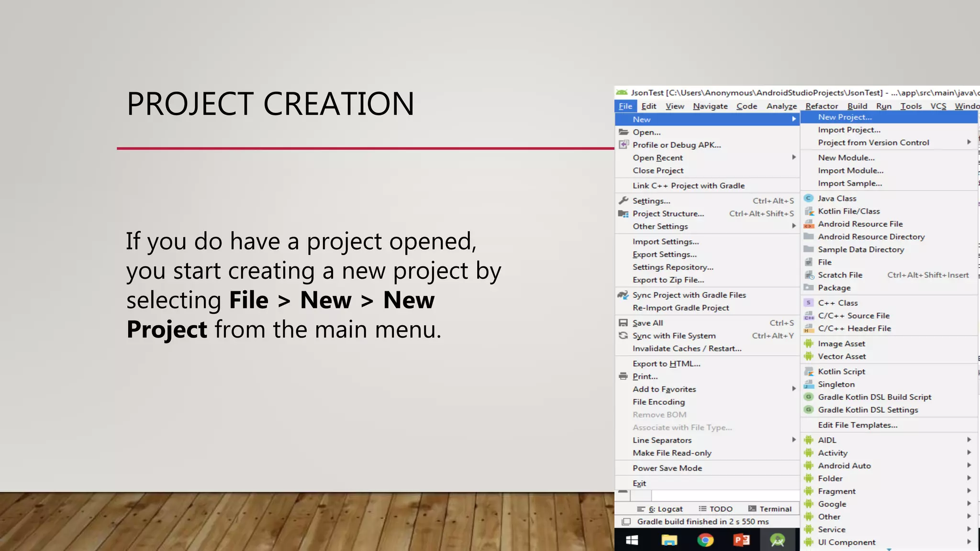The height and width of the screenshot is (551, 980).
Task: Click the Print... printer icon
Action: (x=623, y=376)
